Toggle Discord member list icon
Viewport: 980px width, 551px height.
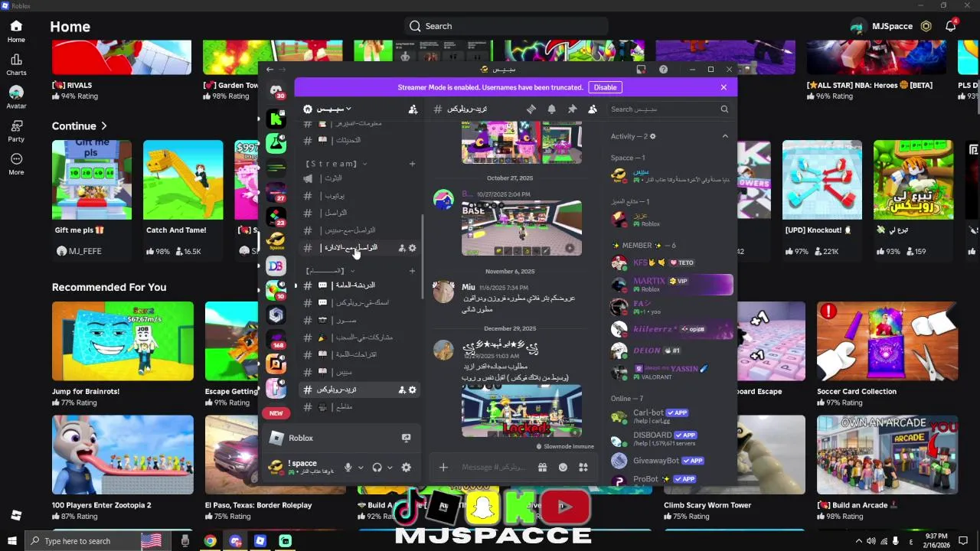coord(592,109)
